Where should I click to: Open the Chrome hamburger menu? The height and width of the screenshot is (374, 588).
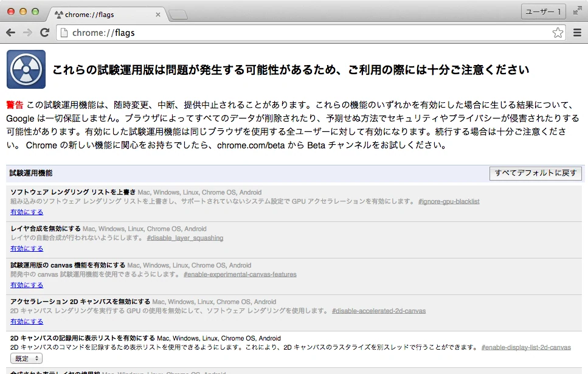click(x=578, y=33)
